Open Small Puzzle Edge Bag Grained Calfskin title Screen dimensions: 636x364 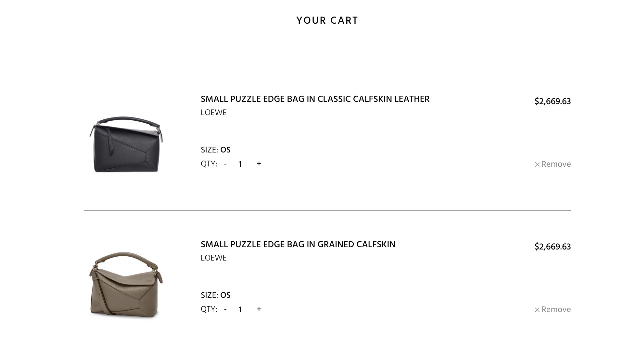click(x=298, y=244)
